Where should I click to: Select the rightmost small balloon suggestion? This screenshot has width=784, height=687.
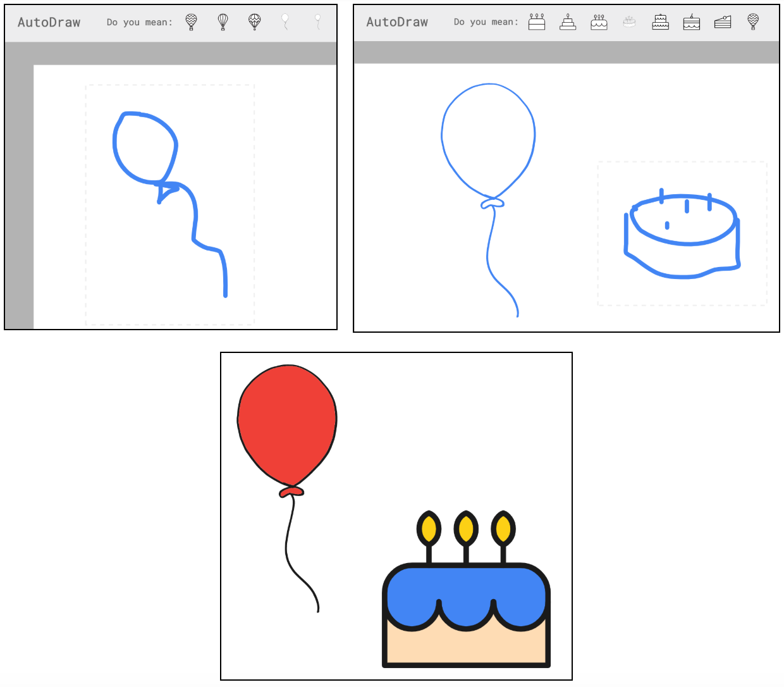pos(317,22)
